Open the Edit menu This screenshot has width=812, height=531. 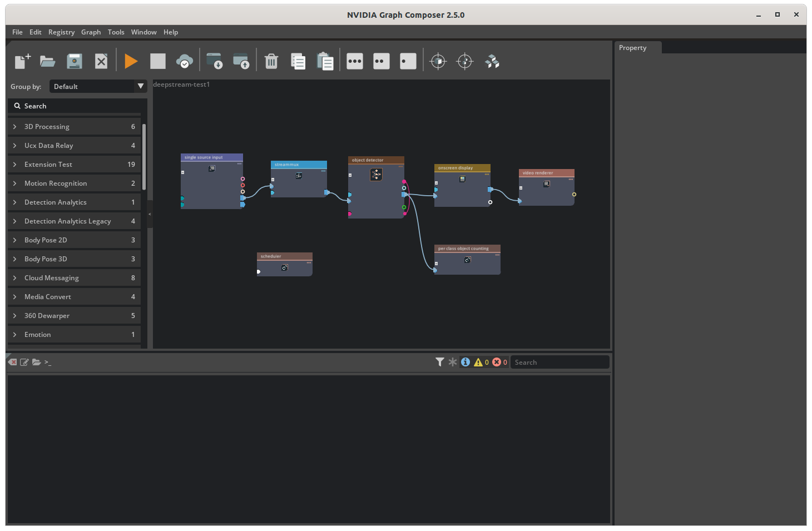(36, 32)
